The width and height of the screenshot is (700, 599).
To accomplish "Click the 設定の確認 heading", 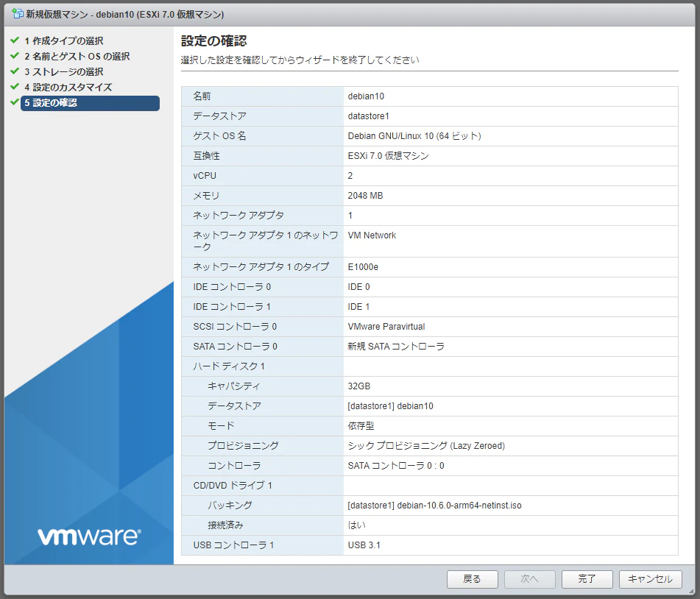I will 214,41.
